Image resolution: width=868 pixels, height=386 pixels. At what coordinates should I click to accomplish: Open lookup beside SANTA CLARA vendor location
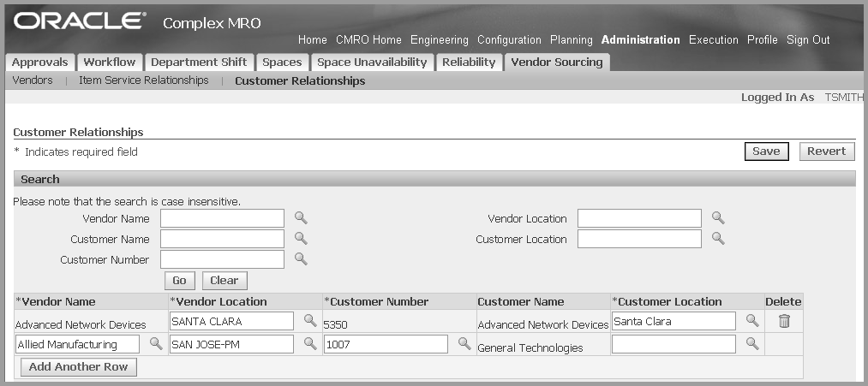(x=310, y=320)
